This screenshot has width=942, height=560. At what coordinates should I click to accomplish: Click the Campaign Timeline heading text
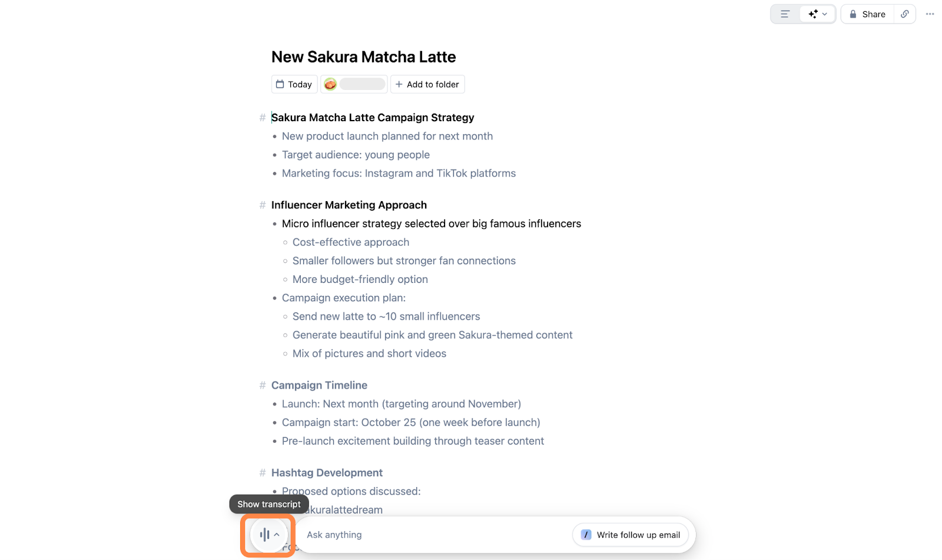(319, 385)
